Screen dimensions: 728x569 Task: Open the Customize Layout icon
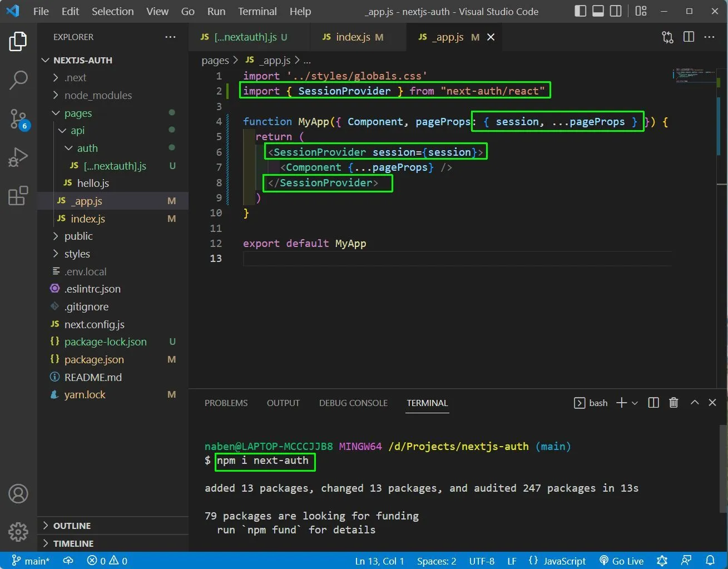[641, 11]
